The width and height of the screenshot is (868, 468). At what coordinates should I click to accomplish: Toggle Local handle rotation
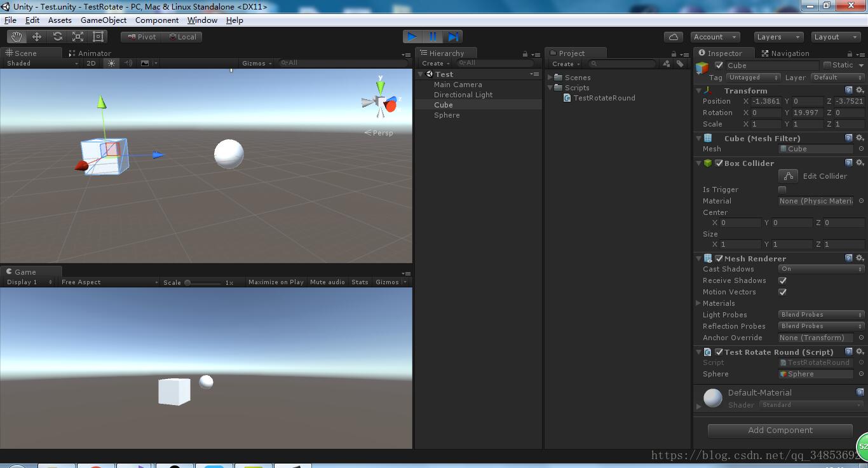point(182,37)
